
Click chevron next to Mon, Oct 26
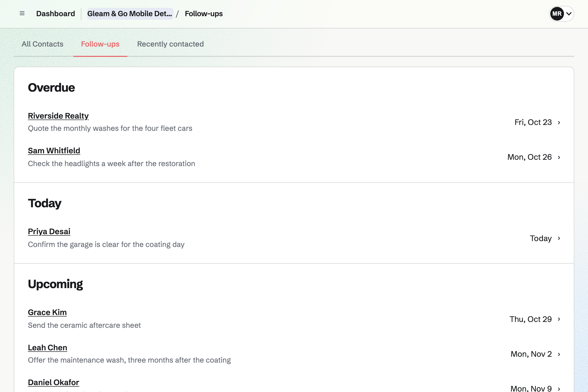[x=559, y=157]
